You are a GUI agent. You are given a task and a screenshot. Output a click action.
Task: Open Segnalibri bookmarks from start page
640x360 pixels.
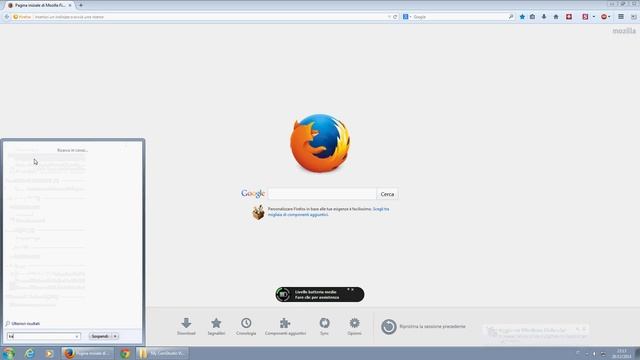[x=216, y=327]
